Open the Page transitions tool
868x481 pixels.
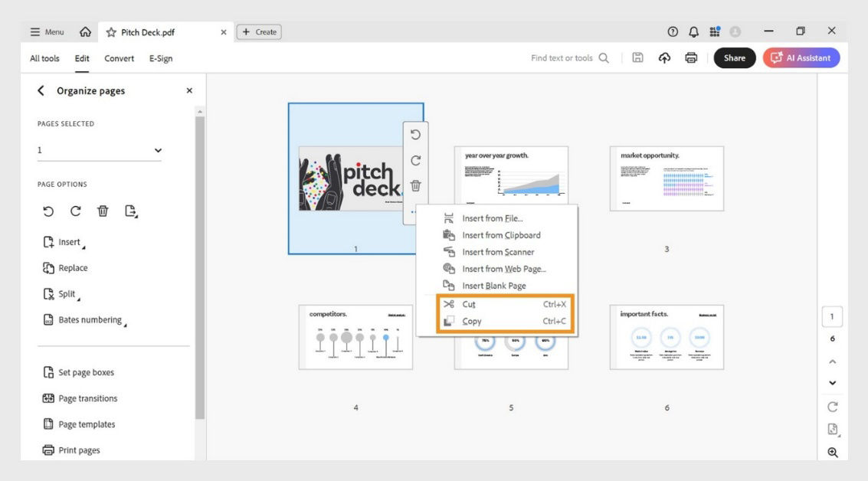click(x=88, y=398)
